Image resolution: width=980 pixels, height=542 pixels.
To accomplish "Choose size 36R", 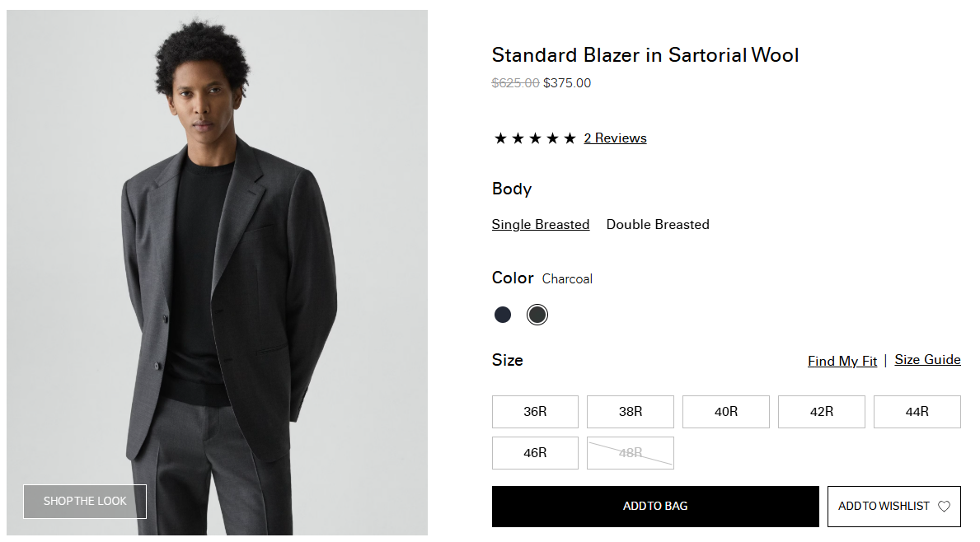I will pyautogui.click(x=535, y=412).
